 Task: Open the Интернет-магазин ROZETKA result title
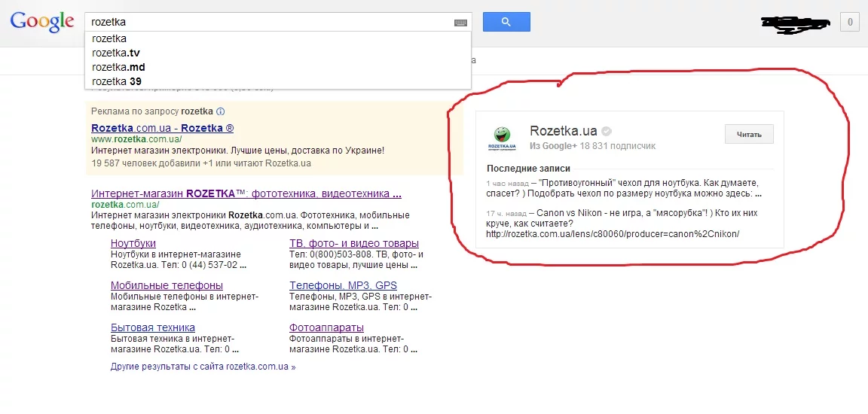(x=246, y=194)
